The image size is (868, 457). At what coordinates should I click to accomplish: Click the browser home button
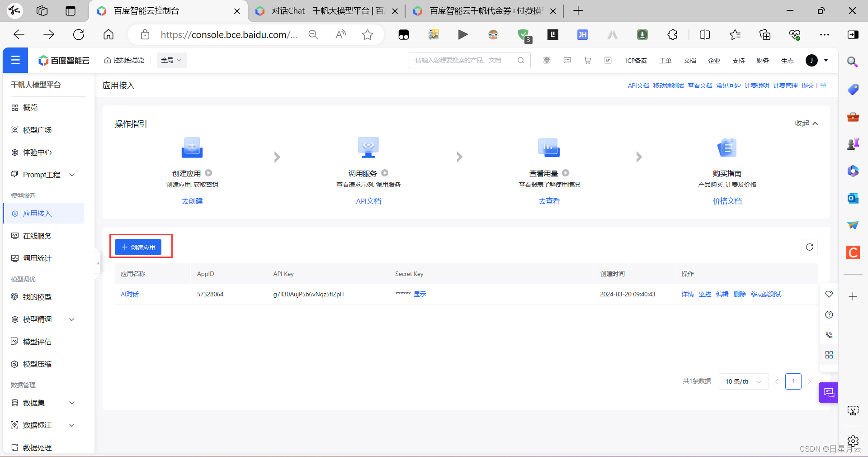point(108,35)
